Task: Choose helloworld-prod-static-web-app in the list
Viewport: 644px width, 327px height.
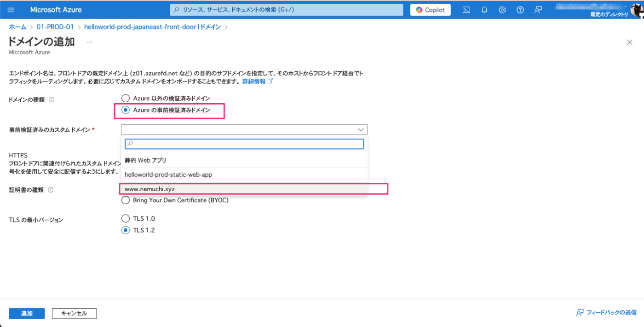Action: click(x=244, y=175)
